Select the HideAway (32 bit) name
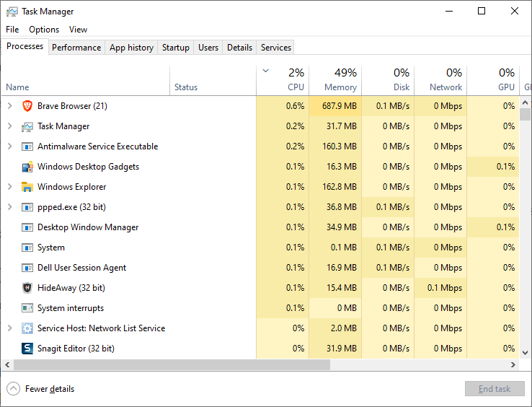The image size is (532, 407). (71, 288)
